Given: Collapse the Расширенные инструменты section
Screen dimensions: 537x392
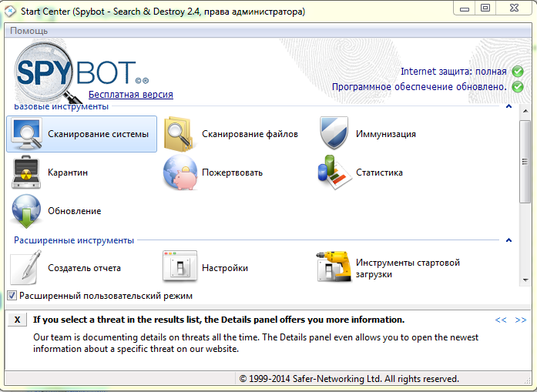Looking at the screenshot, I should pos(508,240).
